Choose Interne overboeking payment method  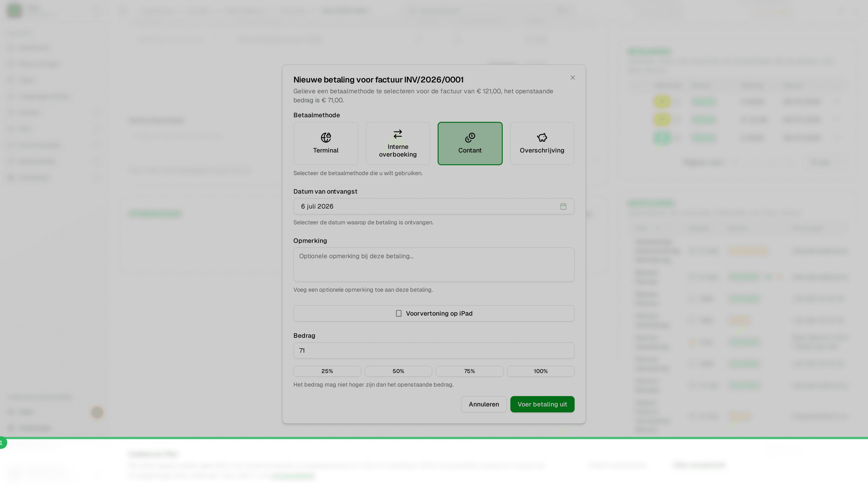(x=398, y=143)
